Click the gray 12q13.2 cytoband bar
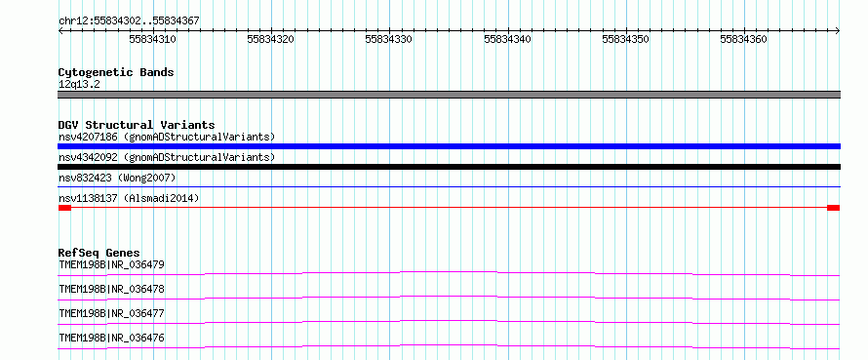This screenshot has height=360, width=868. 449,95
